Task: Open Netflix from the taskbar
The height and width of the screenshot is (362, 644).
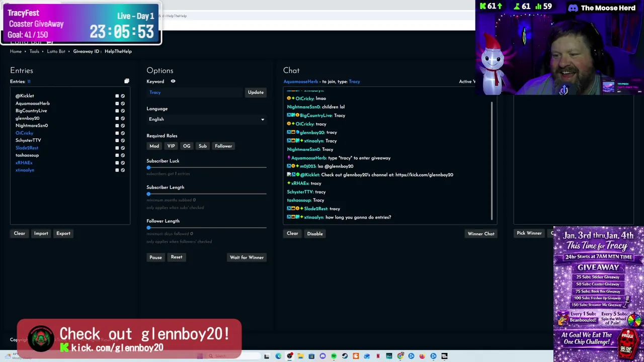Action: 378,356
